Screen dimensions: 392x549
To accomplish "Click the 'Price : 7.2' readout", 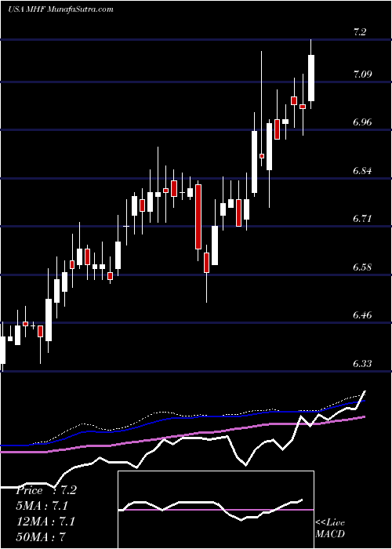I will [x=45, y=490].
